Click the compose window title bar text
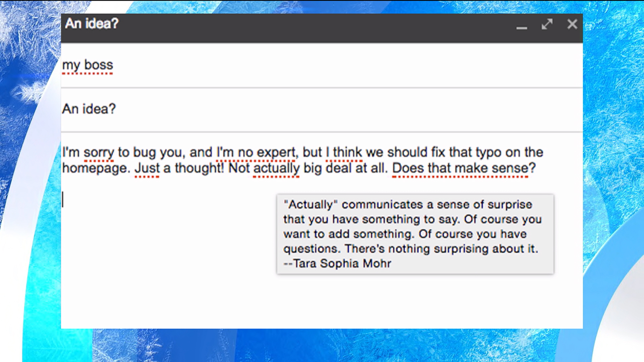Viewport: 644px width, 362px height. (x=92, y=24)
